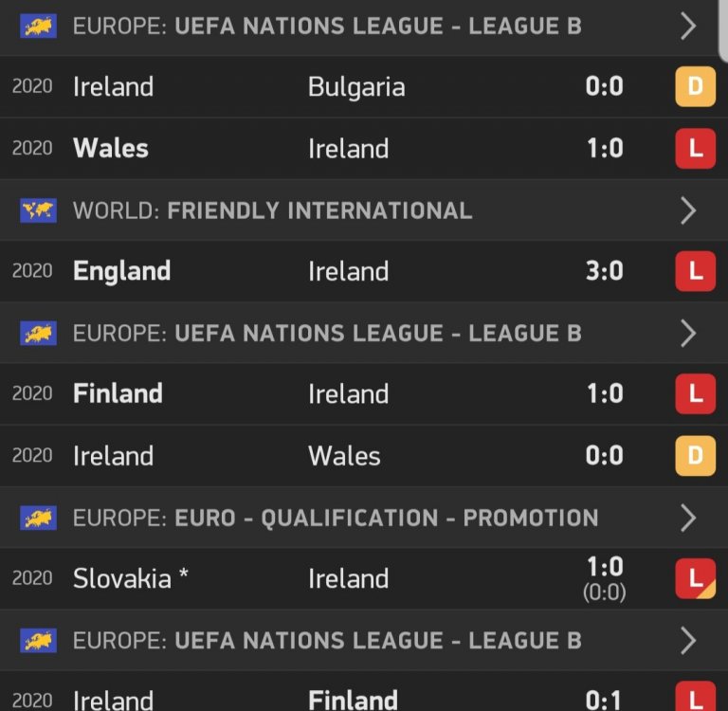Select the Wales team name in bold

click(111, 149)
